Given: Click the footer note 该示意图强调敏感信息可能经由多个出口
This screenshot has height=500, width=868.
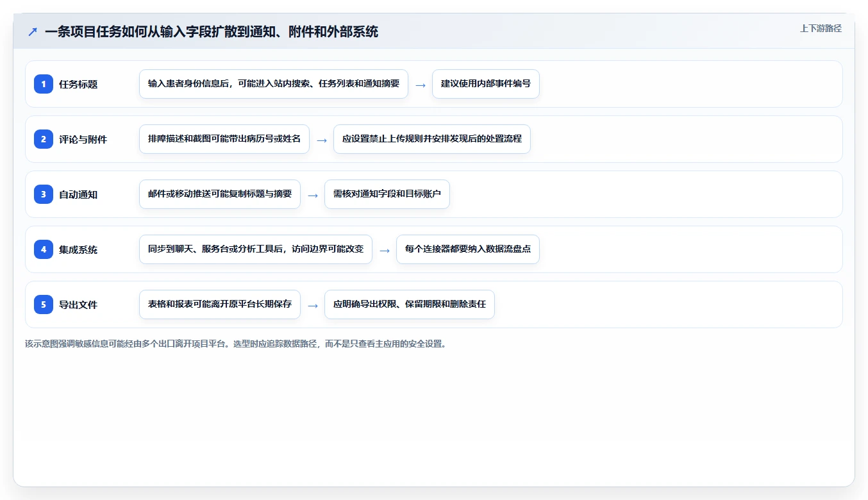Looking at the screenshot, I should coord(236,344).
